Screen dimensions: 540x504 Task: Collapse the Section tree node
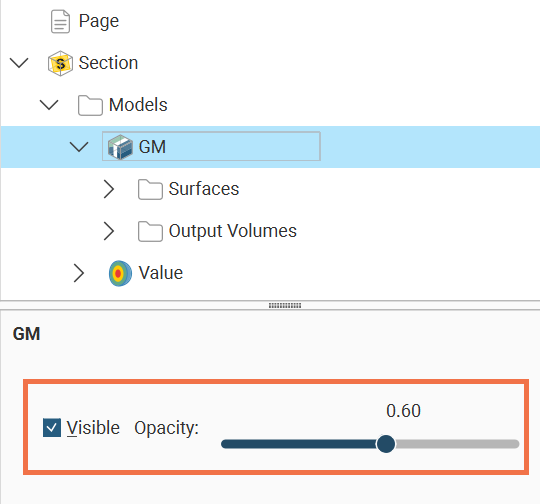tap(19, 63)
